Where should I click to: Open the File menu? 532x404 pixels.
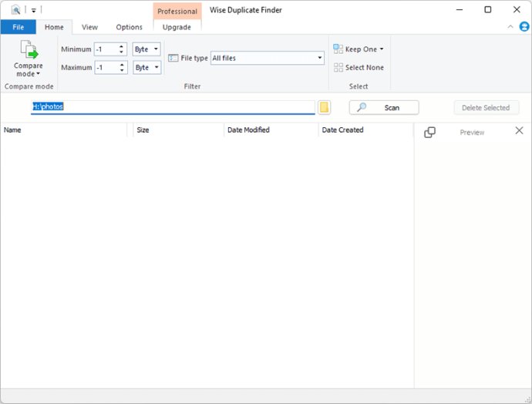[19, 27]
